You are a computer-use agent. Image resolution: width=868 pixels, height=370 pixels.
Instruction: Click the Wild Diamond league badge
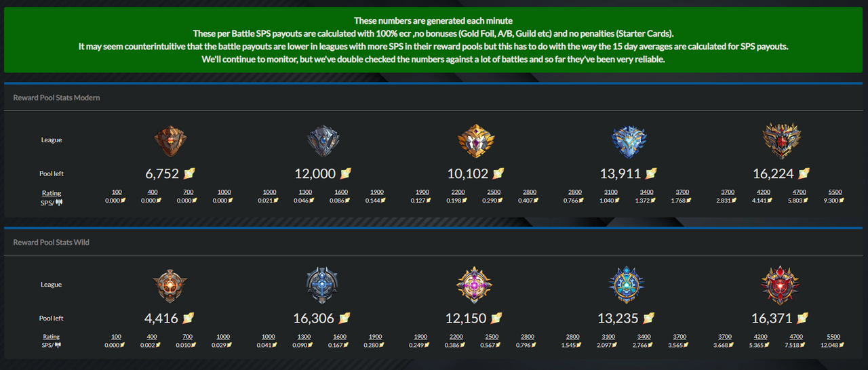tap(629, 285)
